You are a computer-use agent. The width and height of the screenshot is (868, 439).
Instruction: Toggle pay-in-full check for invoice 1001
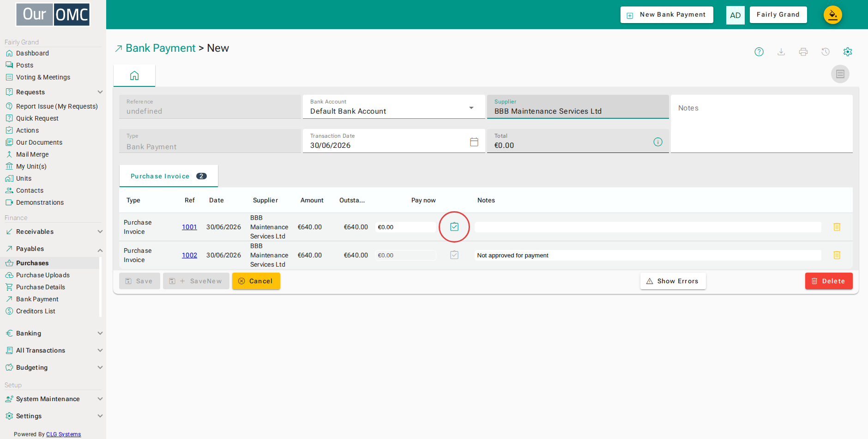click(454, 227)
